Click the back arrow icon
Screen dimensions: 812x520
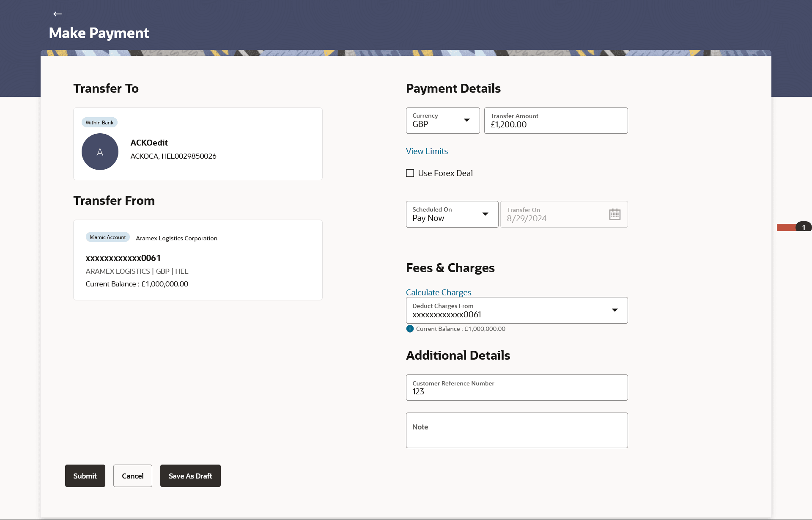click(58, 14)
